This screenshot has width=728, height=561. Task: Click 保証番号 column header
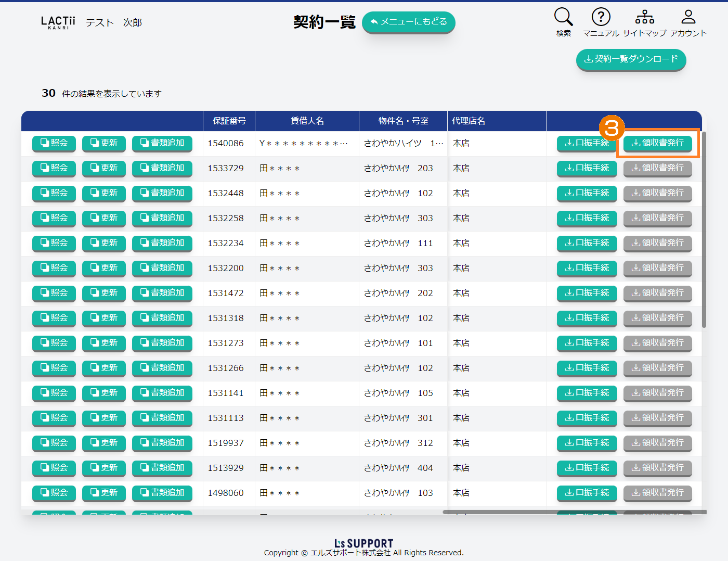click(229, 121)
